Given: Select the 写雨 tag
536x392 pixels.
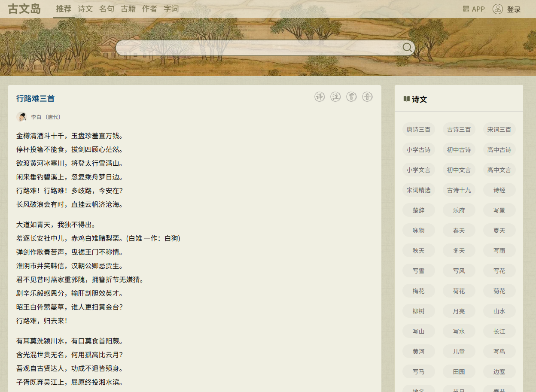Looking at the screenshot, I should point(499,251).
